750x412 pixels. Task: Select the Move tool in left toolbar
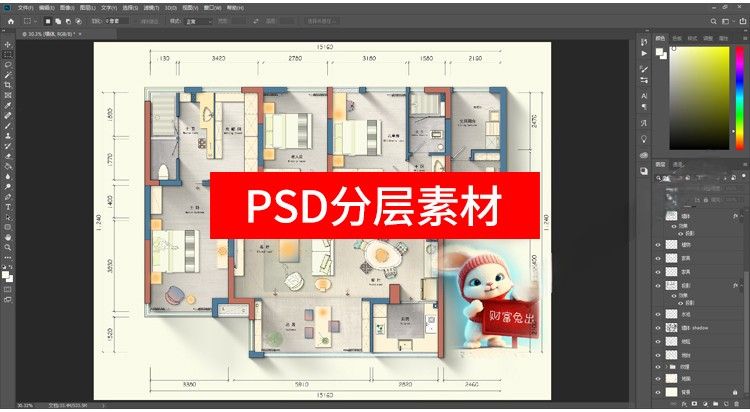[x=8, y=45]
